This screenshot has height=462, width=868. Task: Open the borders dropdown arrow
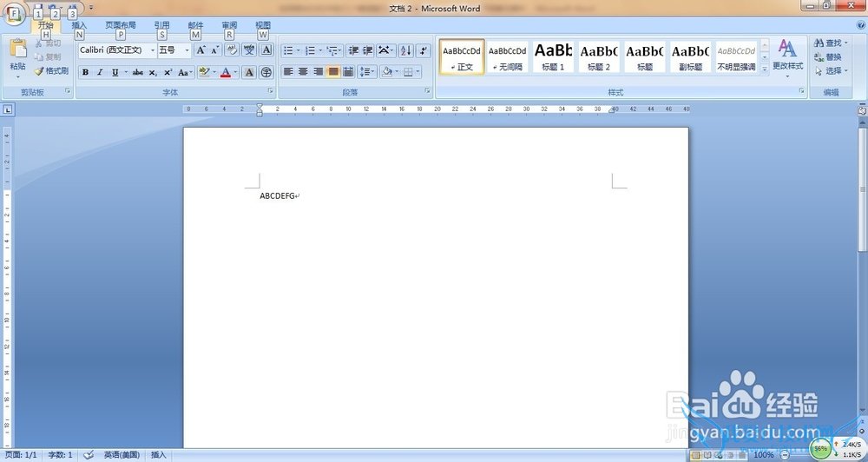(x=418, y=72)
